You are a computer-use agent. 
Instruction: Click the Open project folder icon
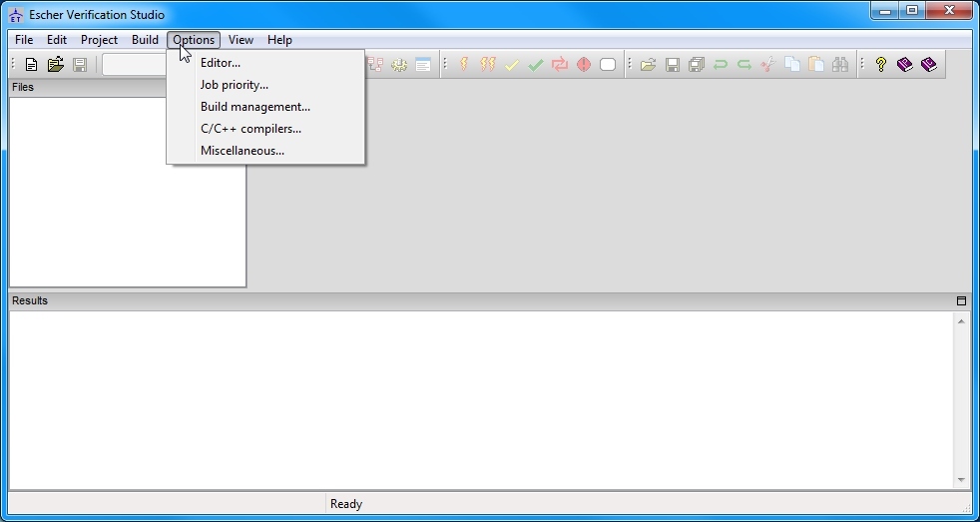click(55, 65)
